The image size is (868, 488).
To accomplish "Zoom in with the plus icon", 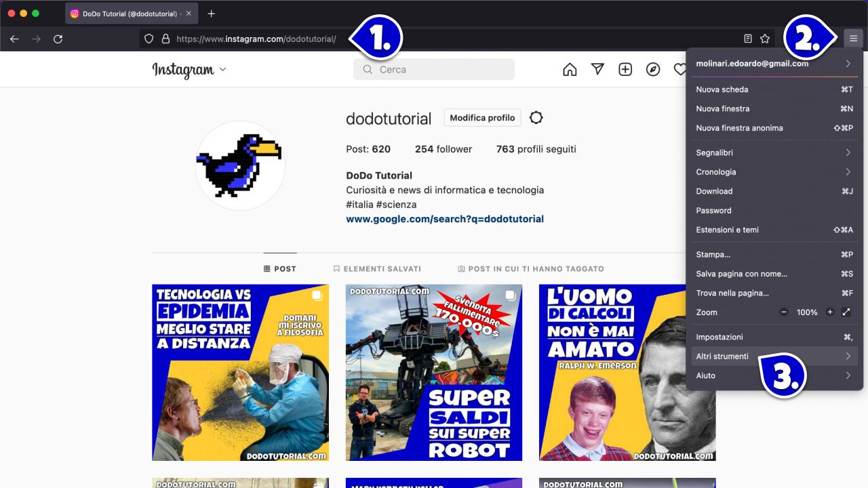I will pos(830,312).
